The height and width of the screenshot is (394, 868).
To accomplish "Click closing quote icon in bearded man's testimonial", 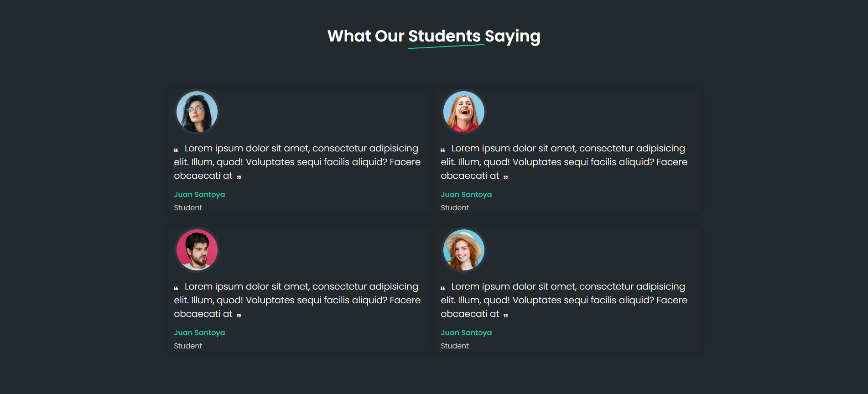I will click(239, 315).
